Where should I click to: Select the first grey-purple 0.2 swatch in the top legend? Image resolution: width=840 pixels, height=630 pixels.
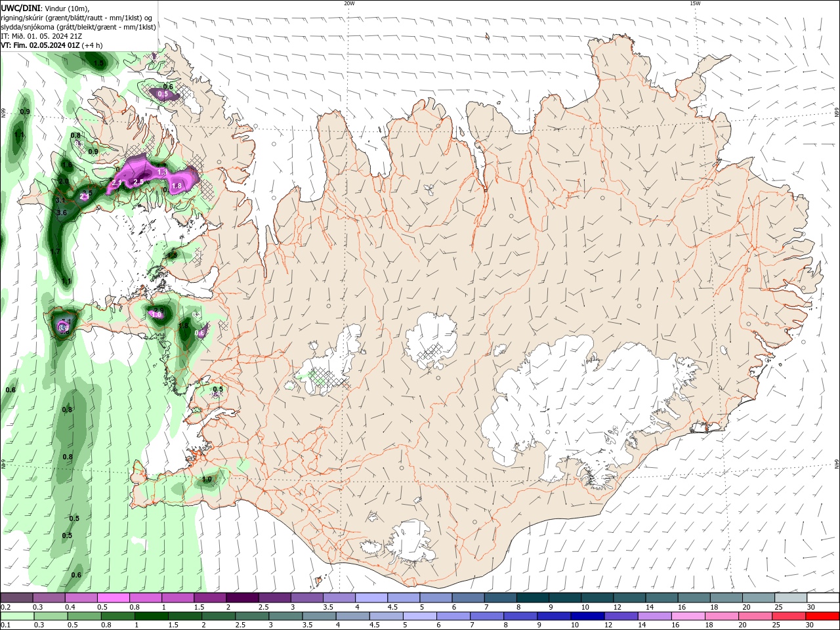click(16, 597)
